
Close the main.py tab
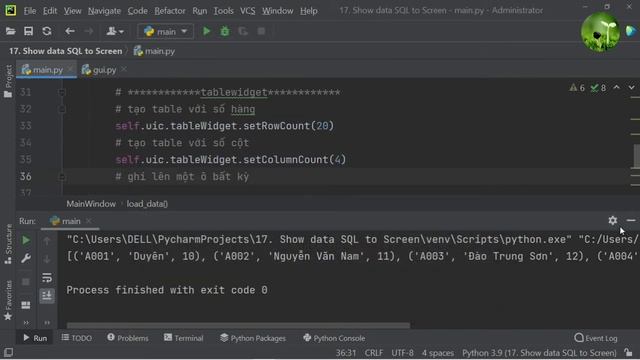(71, 69)
